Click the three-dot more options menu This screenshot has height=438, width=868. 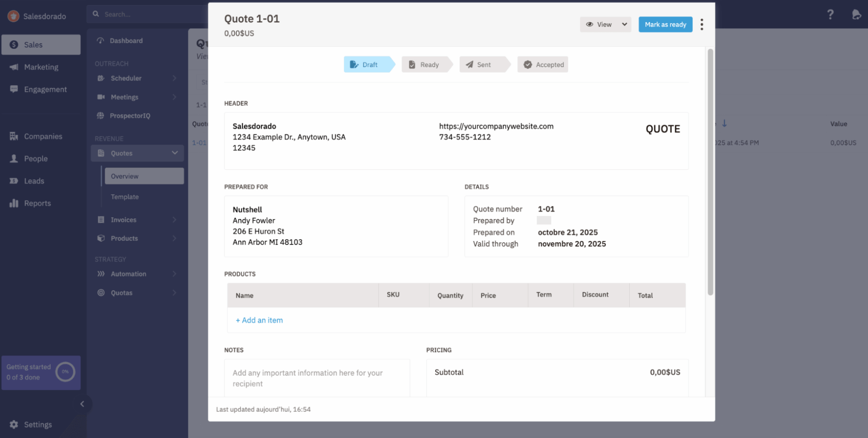pyautogui.click(x=702, y=25)
